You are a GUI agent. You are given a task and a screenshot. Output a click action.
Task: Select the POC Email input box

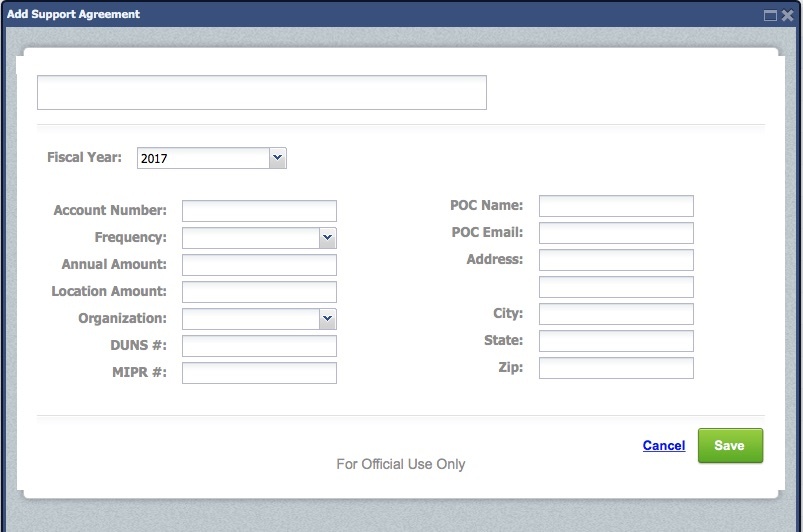tap(616, 233)
